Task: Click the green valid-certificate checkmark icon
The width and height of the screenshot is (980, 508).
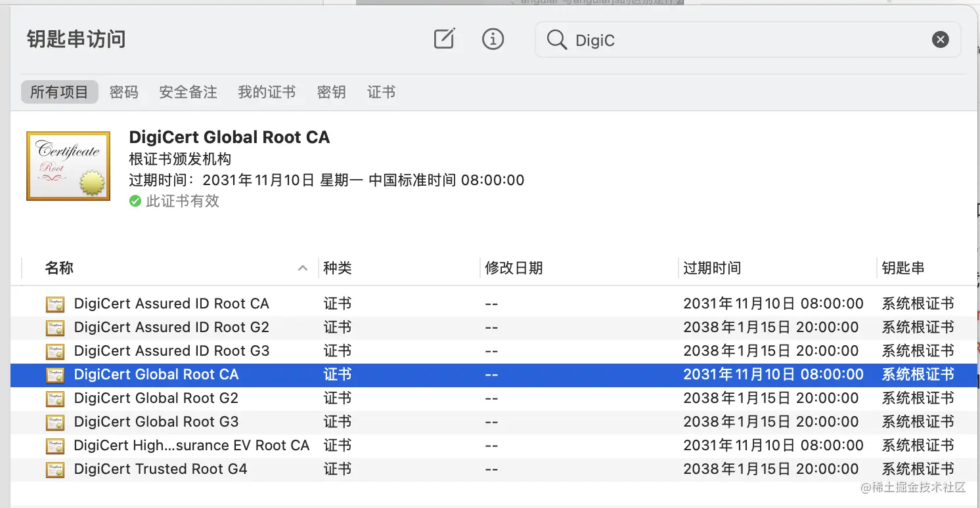Action: pyautogui.click(x=135, y=201)
